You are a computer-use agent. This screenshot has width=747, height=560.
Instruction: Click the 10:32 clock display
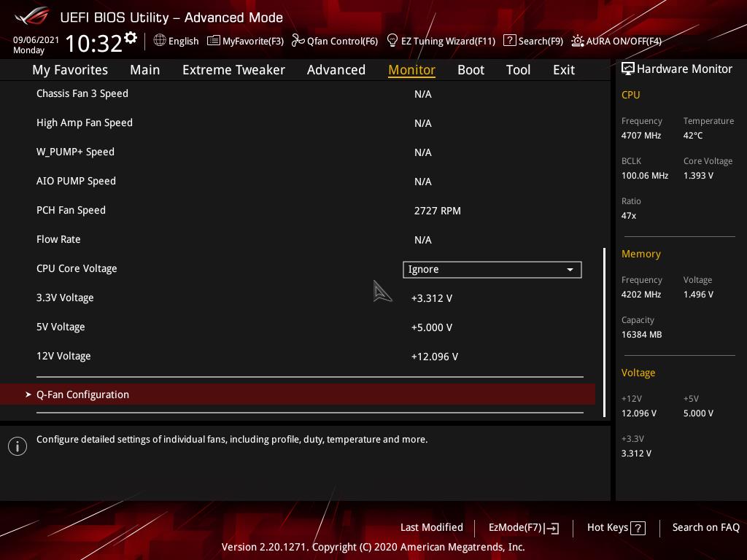(94, 43)
